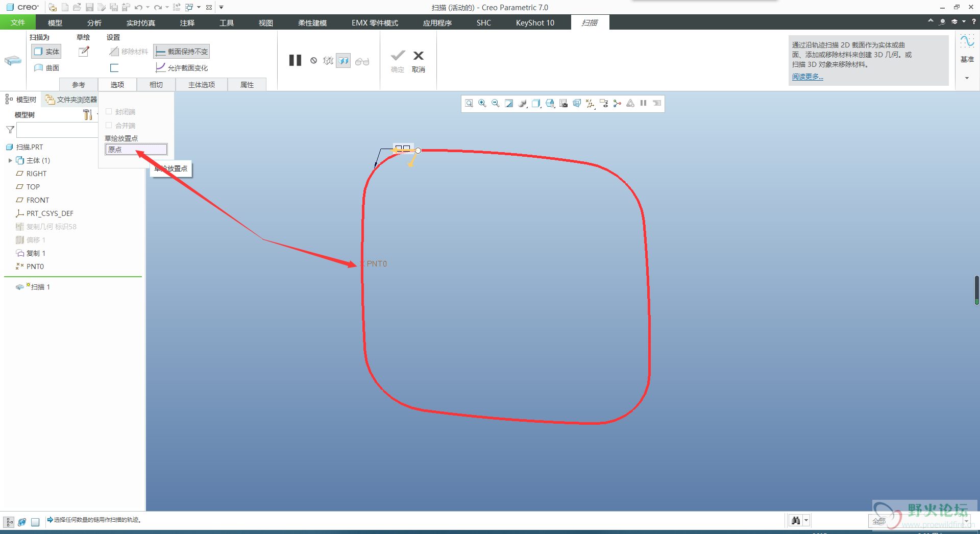Screen dimensions: 980x534
Task: Click the undo arrow icon
Action: [x=138, y=7]
